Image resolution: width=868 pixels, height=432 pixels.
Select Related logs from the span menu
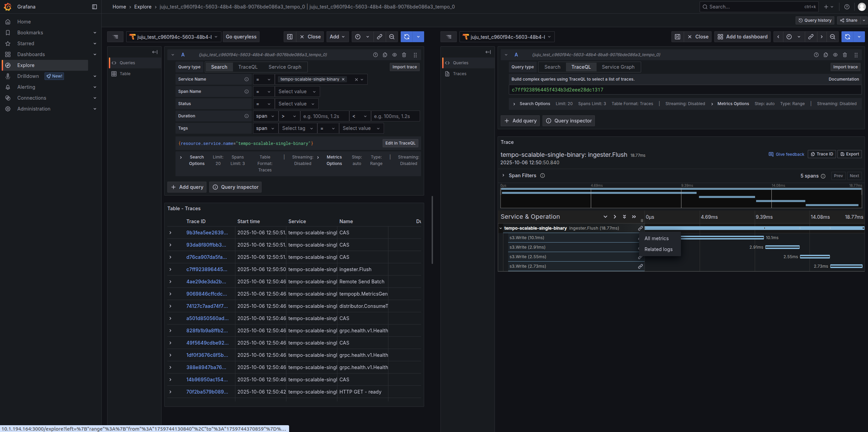tap(658, 249)
